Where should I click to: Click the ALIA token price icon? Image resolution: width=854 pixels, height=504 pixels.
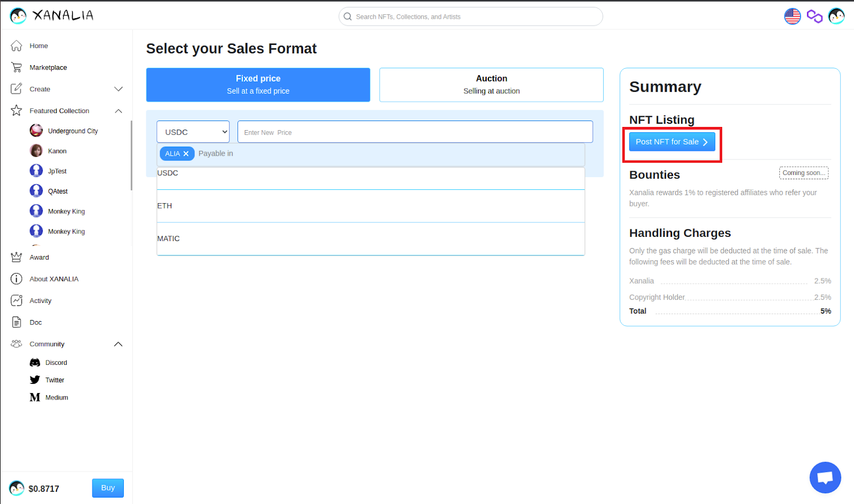point(17,488)
